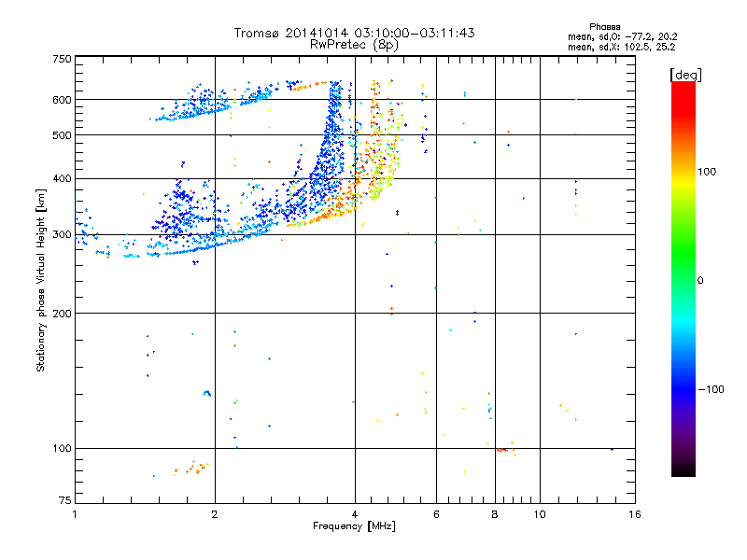Click the x-axis tick label "4"

tap(355, 514)
